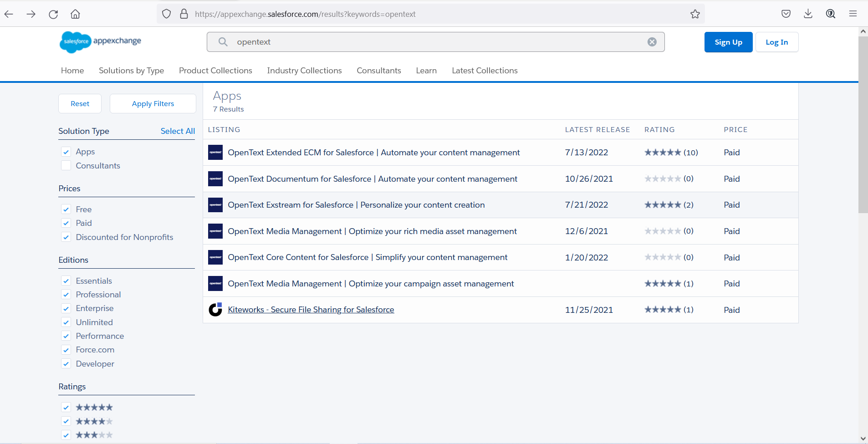
Task: Click the five-star rating of Extended ECM
Action: click(663, 153)
